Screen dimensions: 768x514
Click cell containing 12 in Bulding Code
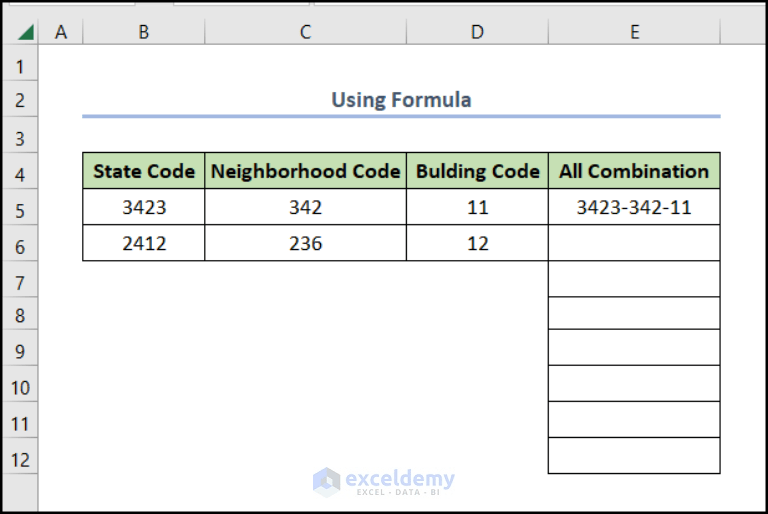477,243
